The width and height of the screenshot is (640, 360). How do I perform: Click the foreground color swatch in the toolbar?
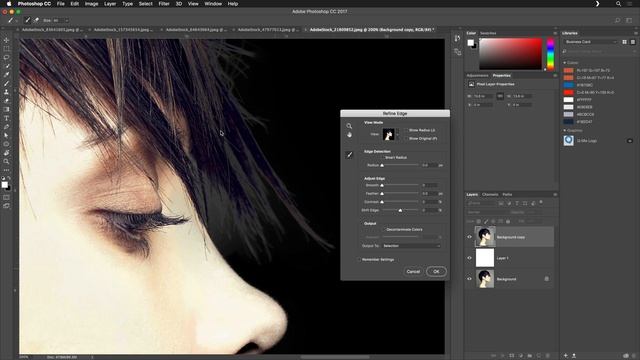pos(4,184)
